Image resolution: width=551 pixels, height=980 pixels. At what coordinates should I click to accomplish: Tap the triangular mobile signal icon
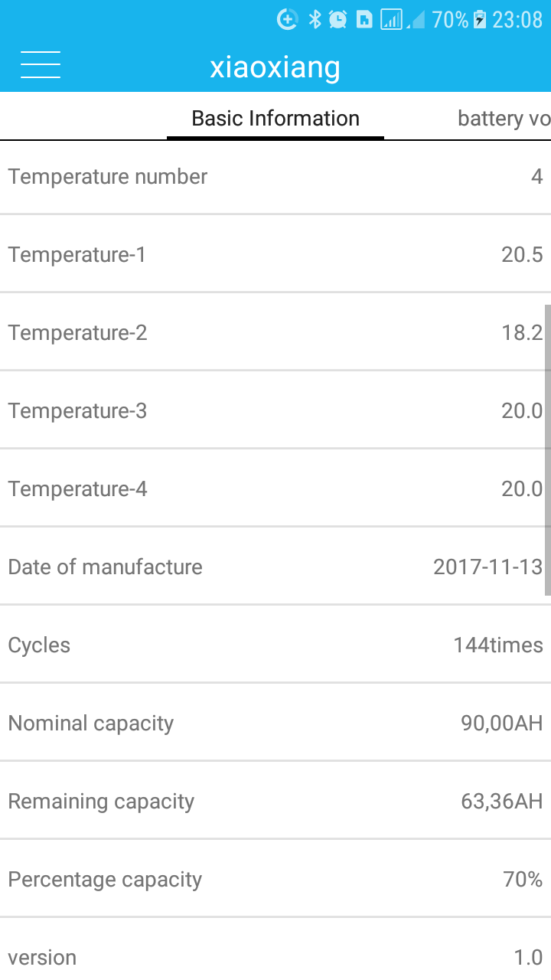tap(416, 21)
